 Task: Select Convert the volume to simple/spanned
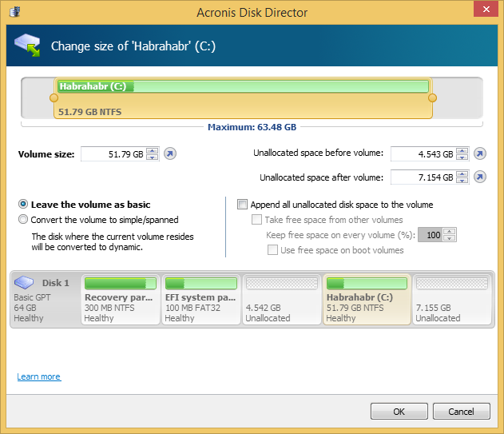23,220
